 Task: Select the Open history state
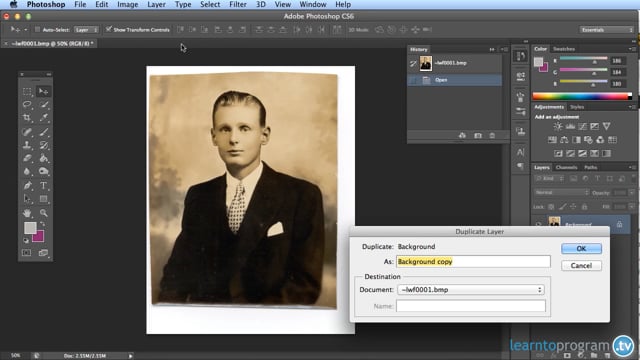(x=455, y=80)
